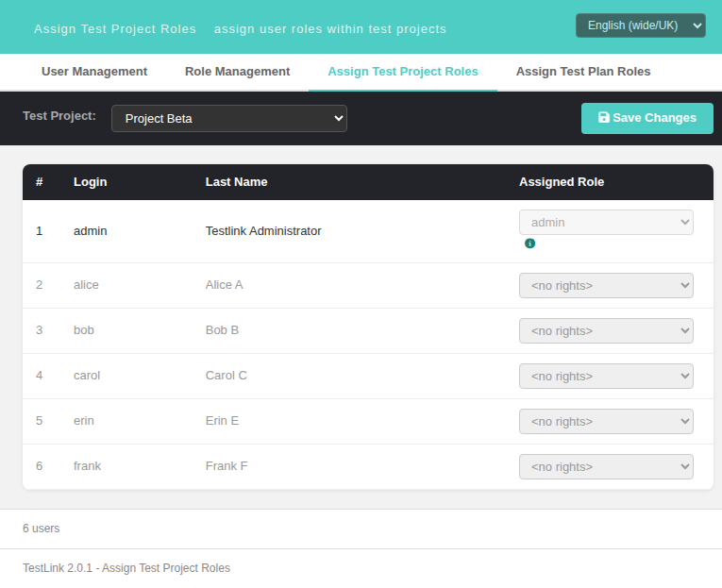Open bob's assigned role dropdown

[606, 330]
